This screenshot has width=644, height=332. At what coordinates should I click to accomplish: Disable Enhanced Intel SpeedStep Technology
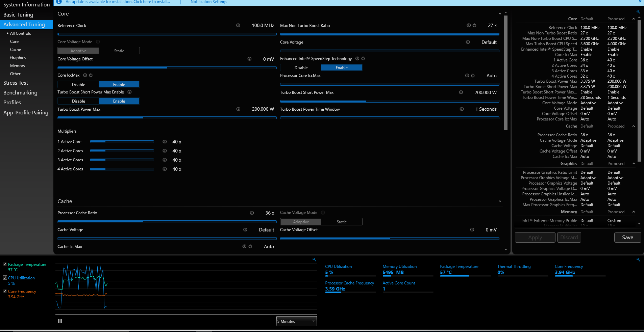[x=301, y=68]
